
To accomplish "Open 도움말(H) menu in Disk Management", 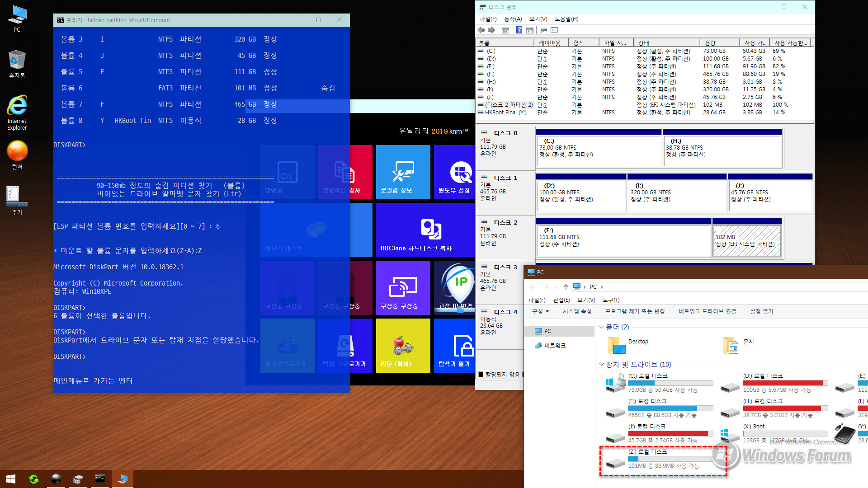I will (x=566, y=19).
